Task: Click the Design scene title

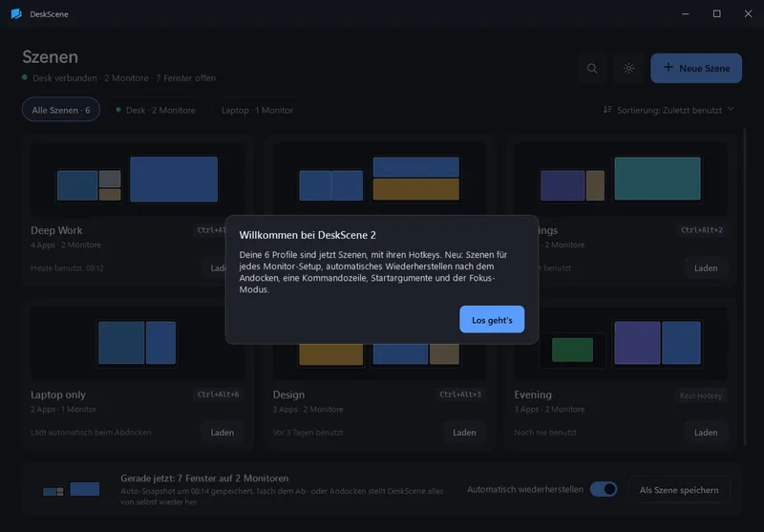Action: [288, 394]
